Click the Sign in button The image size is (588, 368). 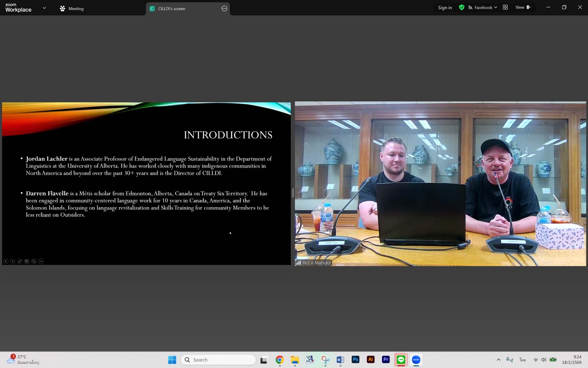445,7
